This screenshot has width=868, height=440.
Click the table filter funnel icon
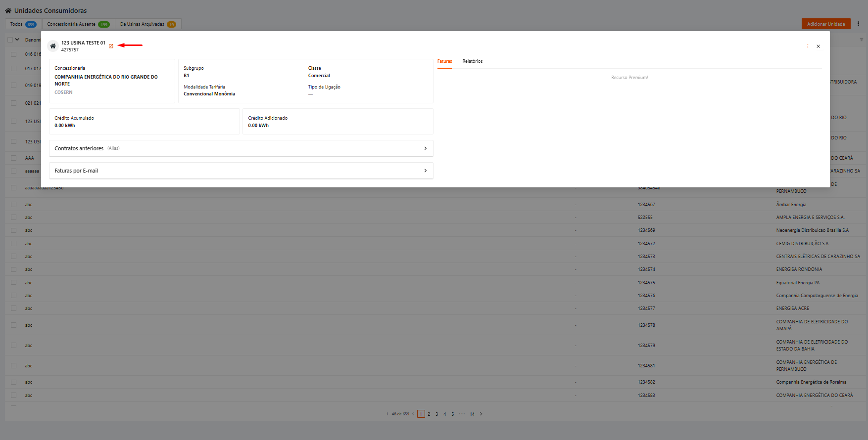(861, 40)
